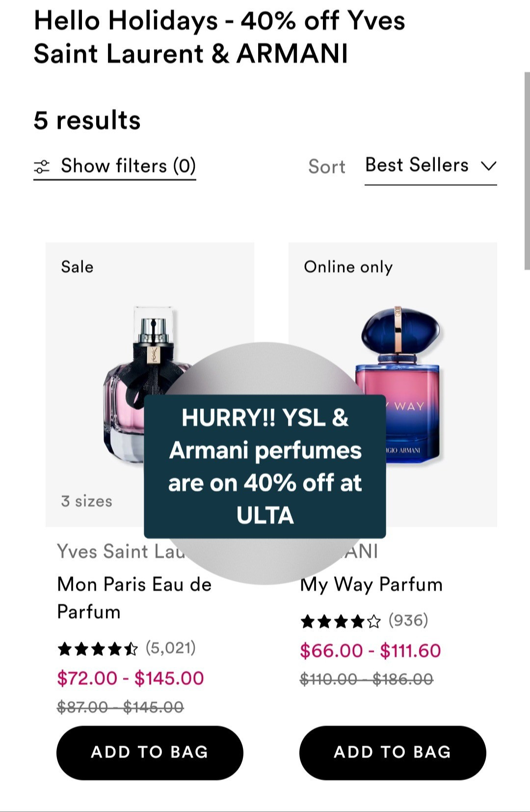The height and width of the screenshot is (812, 530).
Task: Expand the 3 sizes options for Mon Paris
Action: click(x=86, y=501)
